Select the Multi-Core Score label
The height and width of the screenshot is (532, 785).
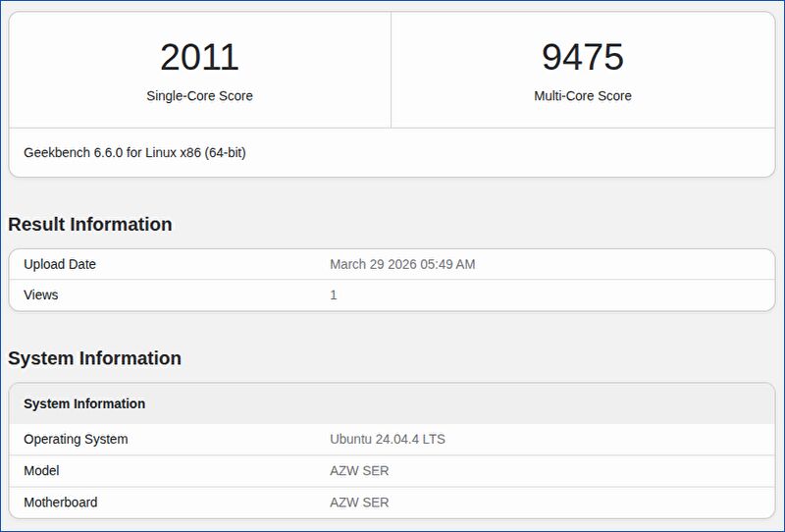click(x=583, y=96)
